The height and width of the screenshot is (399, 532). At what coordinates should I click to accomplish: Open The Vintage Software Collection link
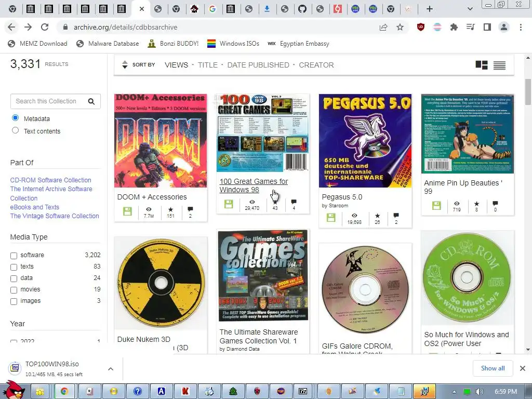tap(55, 216)
